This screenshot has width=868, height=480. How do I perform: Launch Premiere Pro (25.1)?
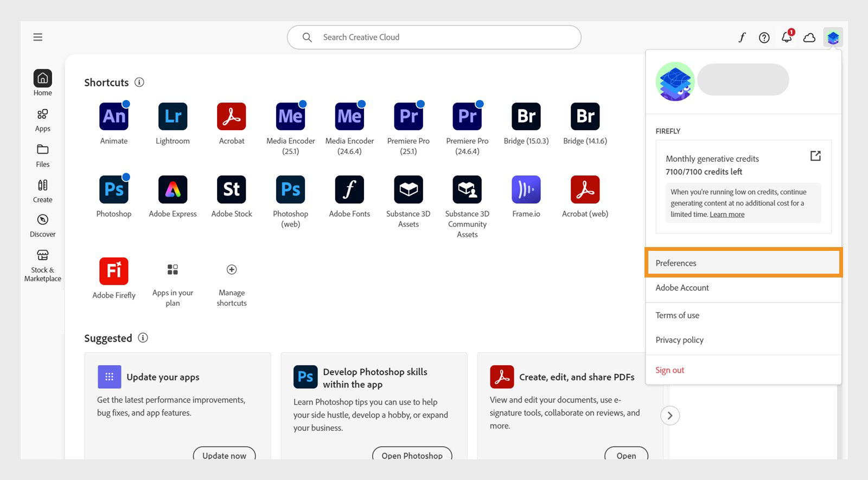(x=409, y=116)
